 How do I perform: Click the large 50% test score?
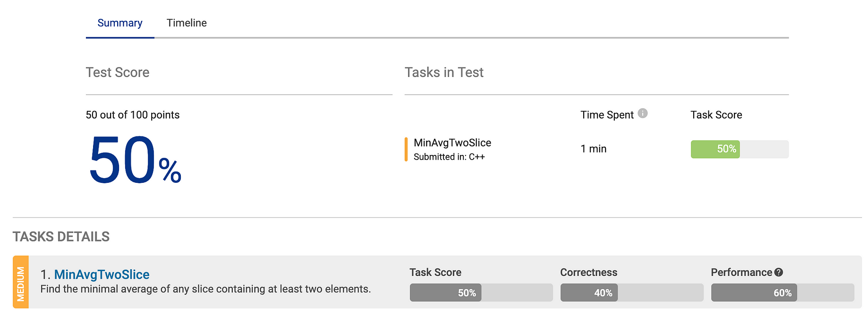point(135,161)
